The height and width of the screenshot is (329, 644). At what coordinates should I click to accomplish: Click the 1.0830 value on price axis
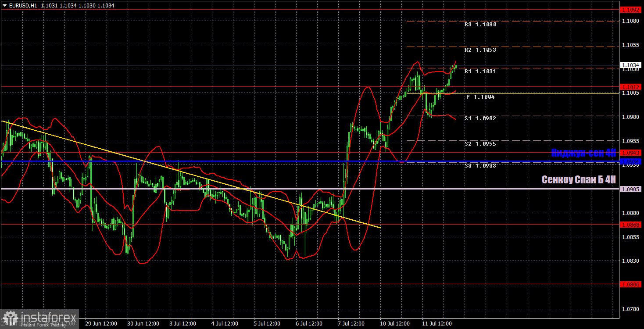[631, 261]
